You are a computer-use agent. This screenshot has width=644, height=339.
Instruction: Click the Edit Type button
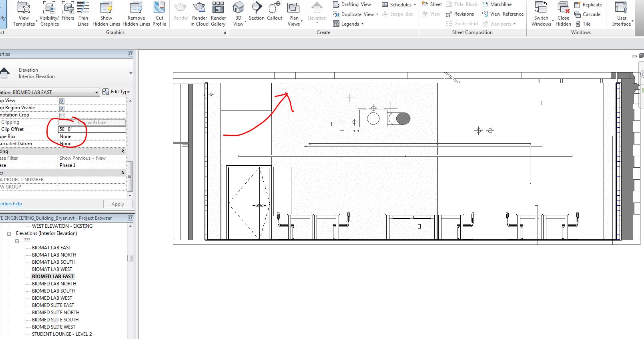[116, 92]
